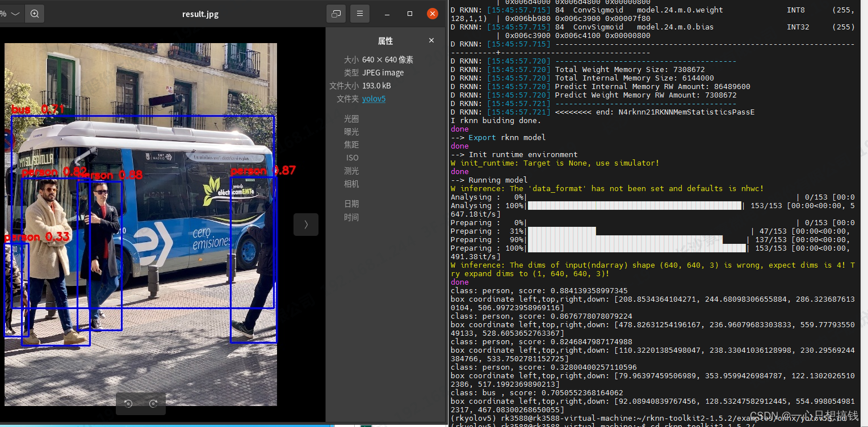Click 'Total Weight Memory Size: 7308672' line
Viewport: 868px width, 427px height.
point(586,69)
